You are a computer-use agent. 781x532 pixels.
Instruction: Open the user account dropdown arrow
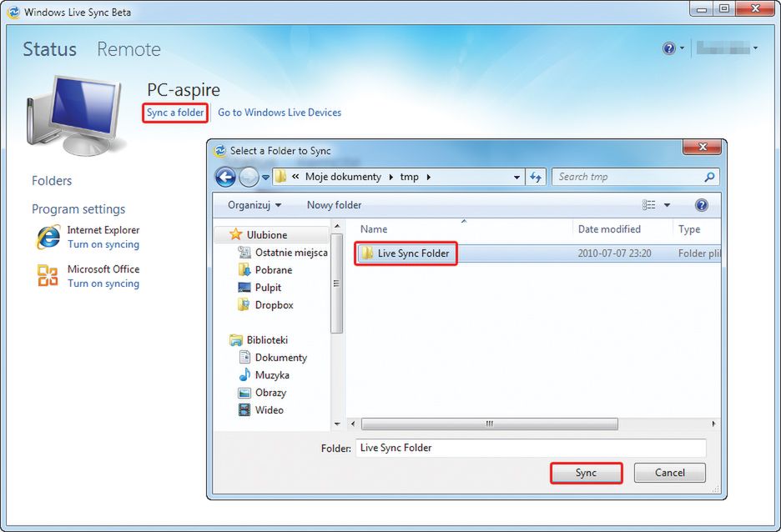click(x=755, y=48)
